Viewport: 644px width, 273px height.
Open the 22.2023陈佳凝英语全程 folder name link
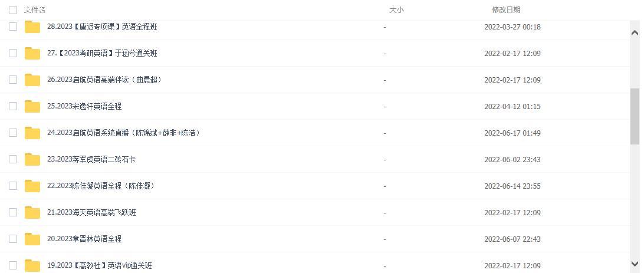click(101, 186)
